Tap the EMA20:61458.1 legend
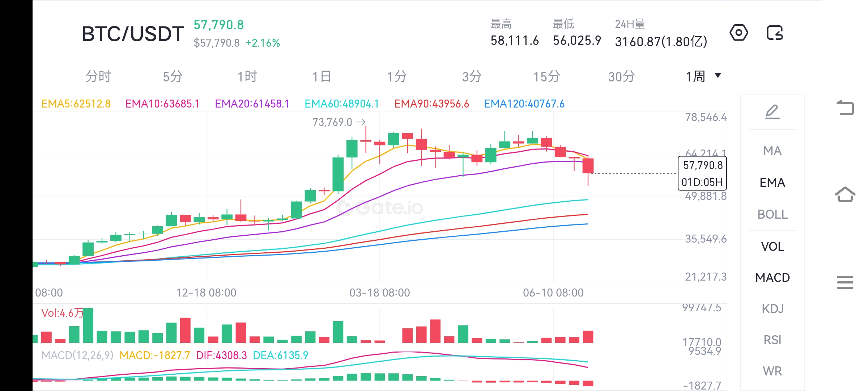Image resolution: width=868 pixels, height=391 pixels. [252, 104]
